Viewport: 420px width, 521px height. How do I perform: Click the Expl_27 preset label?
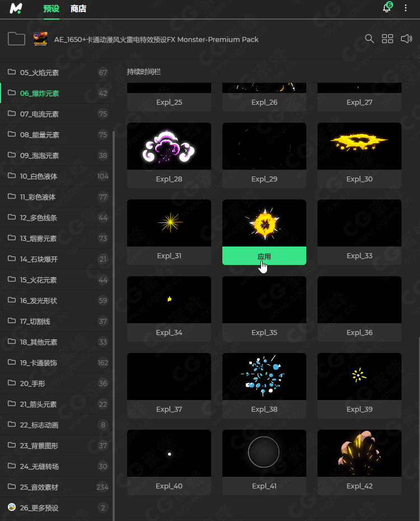360,103
